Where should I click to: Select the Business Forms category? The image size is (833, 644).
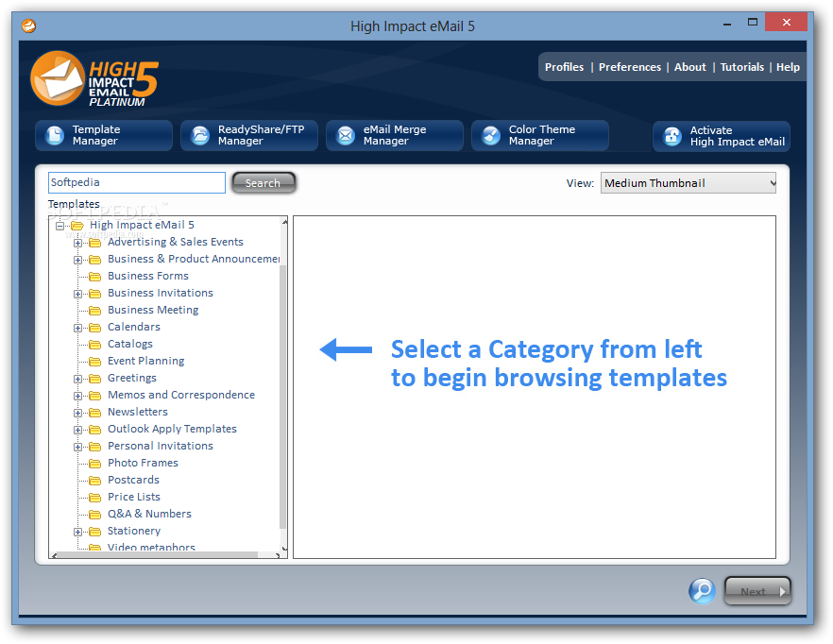148,276
